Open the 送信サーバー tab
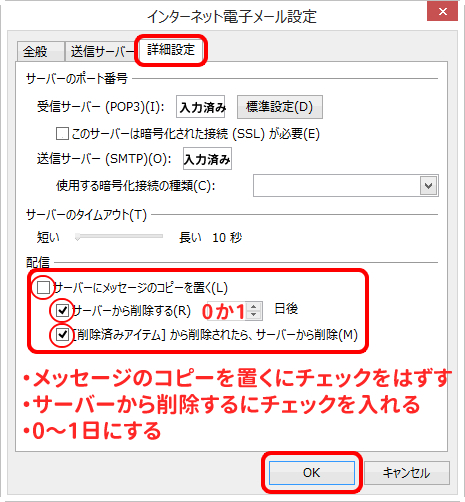Image resolution: width=465 pixels, height=502 pixels. click(x=100, y=52)
